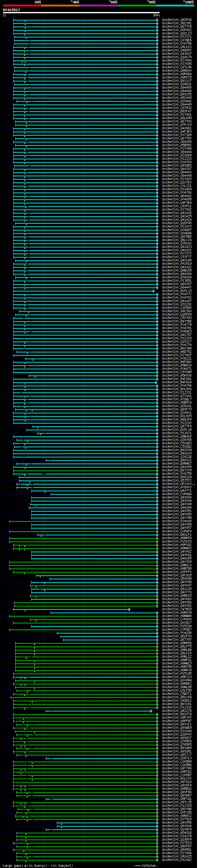This screenshot has width=197, height=868.
Task: Click the UniRef100_Q38713 hit label
Action: (177, 758)
